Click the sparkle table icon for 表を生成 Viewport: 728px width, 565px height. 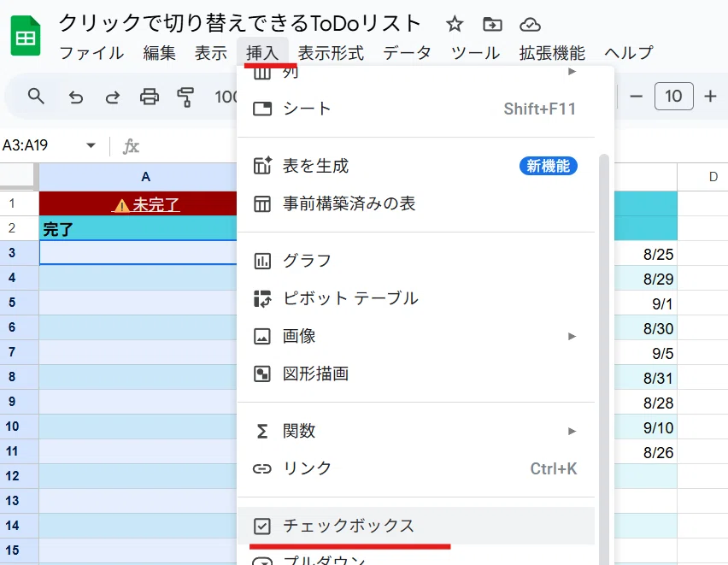(x=262, y=166)
